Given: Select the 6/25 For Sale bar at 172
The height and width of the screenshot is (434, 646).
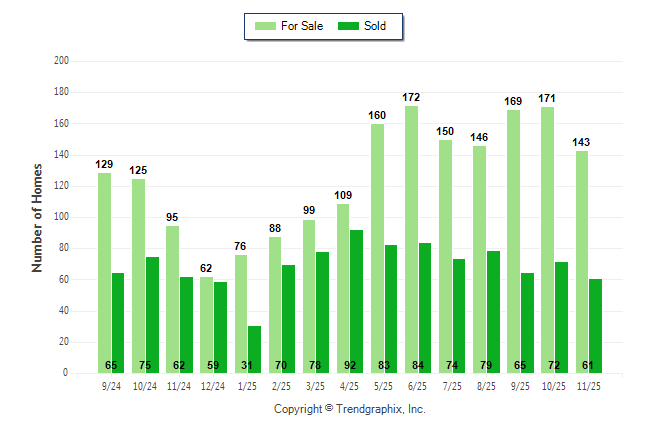Looking at the screenshot, I should pyautogui.click(x=411, y=240).
